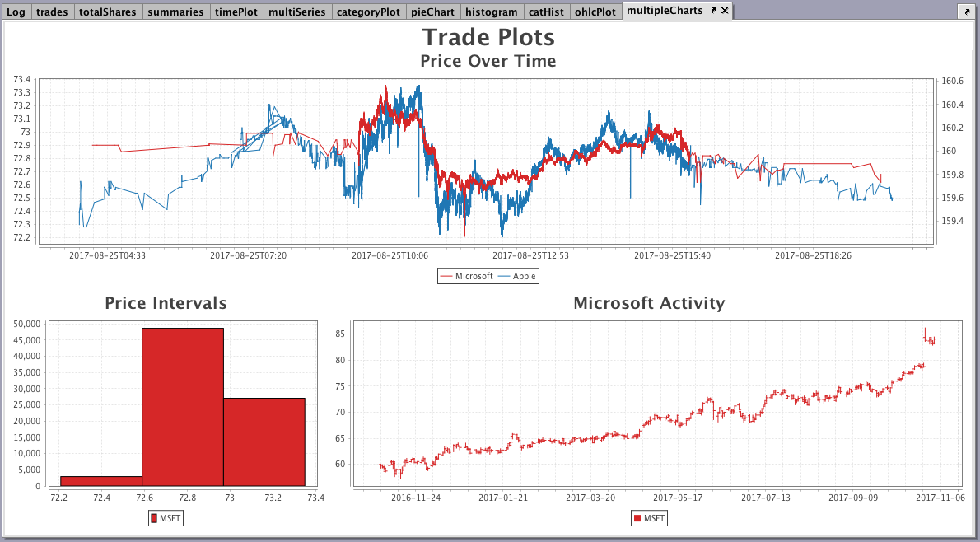The image size is (980, 542).
Task: Pop out the multipleCharts tab using its arrow icon
Action: 714,11
